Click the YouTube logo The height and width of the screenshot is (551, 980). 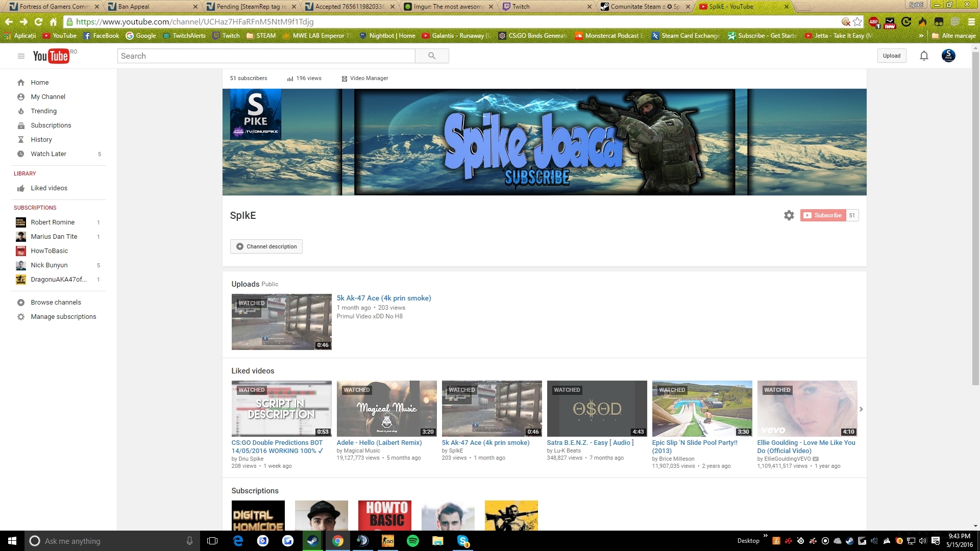[51, 56]
